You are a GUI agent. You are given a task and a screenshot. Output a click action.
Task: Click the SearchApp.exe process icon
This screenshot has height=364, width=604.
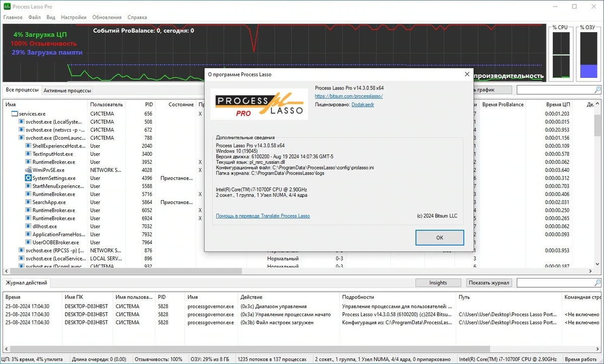point(29,202)
